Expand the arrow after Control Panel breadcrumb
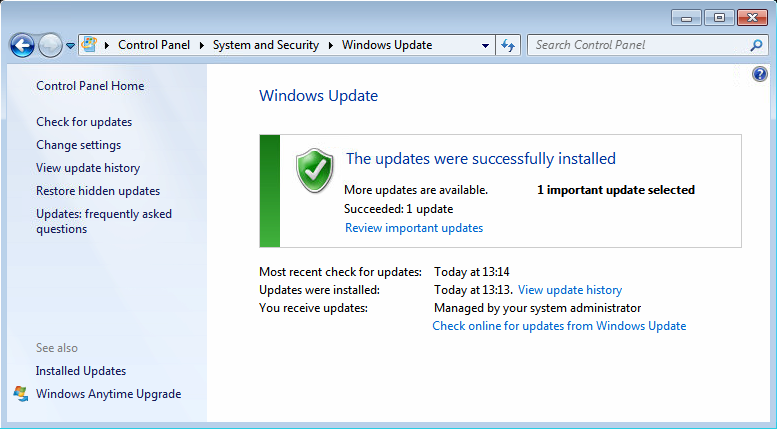This screenshot has width=777, height=429. 201,45
